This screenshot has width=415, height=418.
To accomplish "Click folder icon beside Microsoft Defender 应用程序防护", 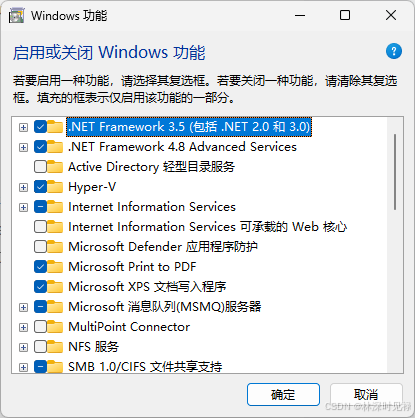I will (x=55, y=247).
